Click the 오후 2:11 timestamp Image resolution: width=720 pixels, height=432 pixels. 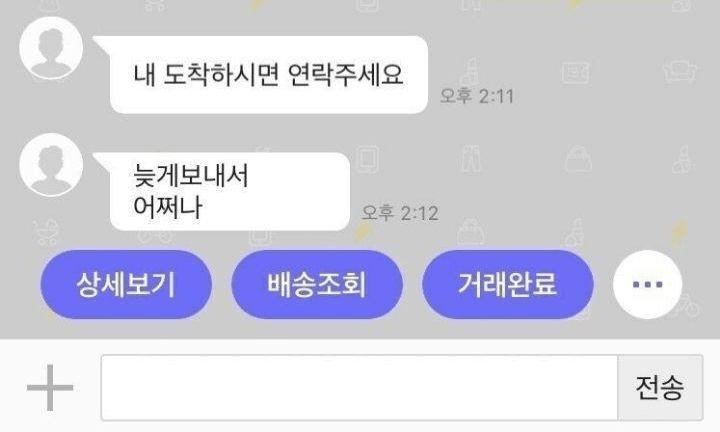tap(477, 96)
